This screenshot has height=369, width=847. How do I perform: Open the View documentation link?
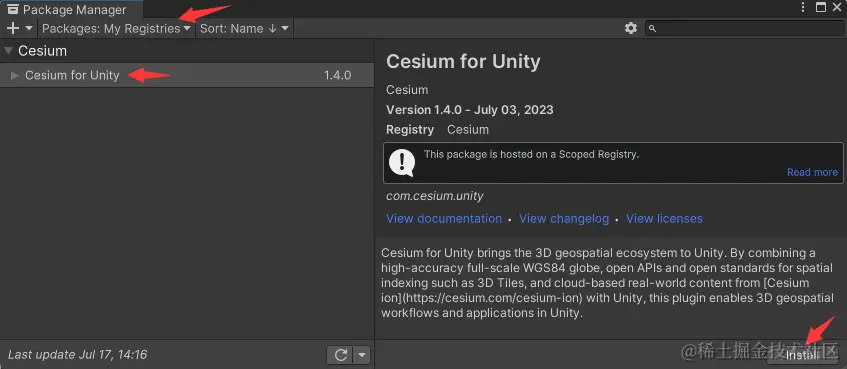(444, 218)
